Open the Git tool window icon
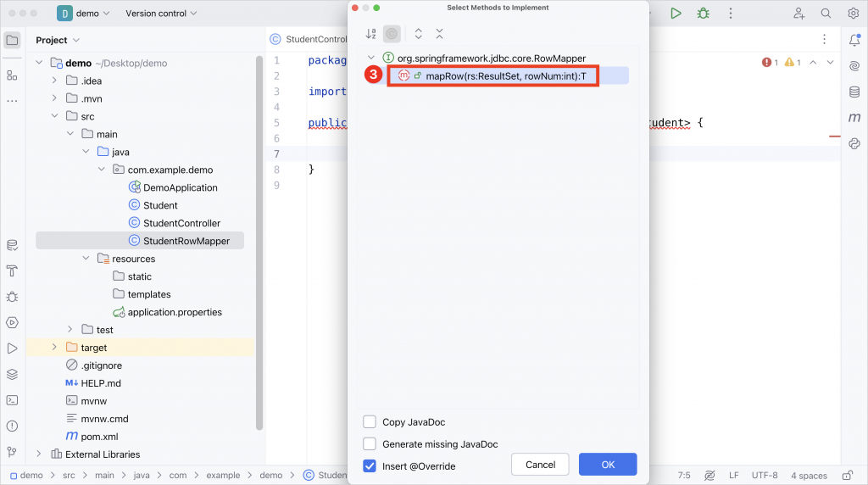Screen dimensions: 868x485 click(12, 452)
